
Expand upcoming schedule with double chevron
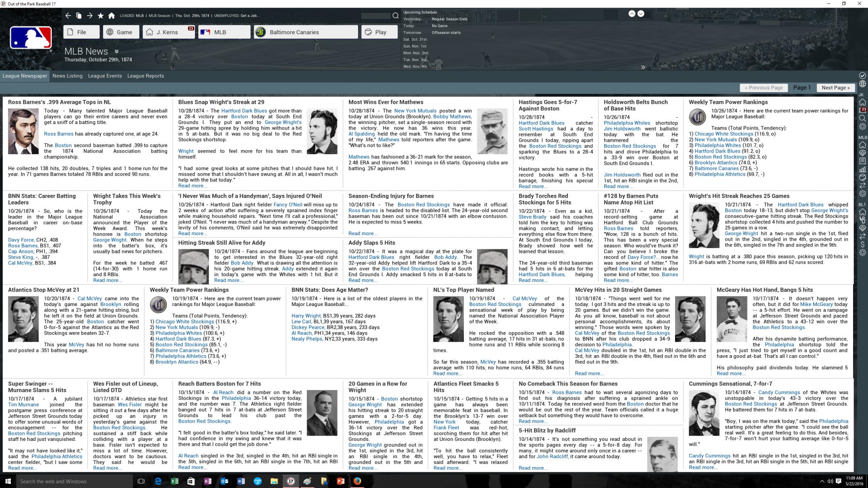coord(643,67)
